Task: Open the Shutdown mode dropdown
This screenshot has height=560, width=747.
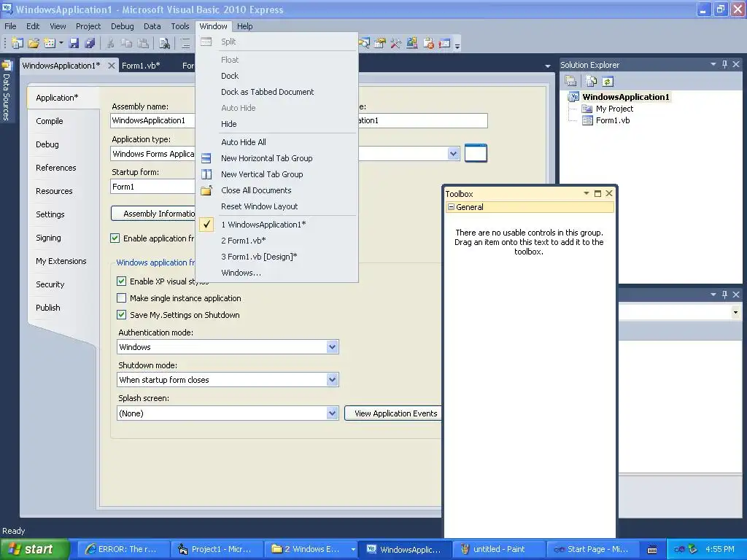Action: tap(333, 380)
